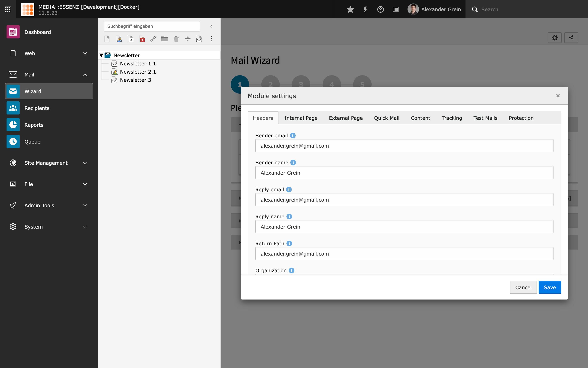This screenshot has width=588, height=368.
Task: Focus the Sender email input field
Action: pos(404,146)
